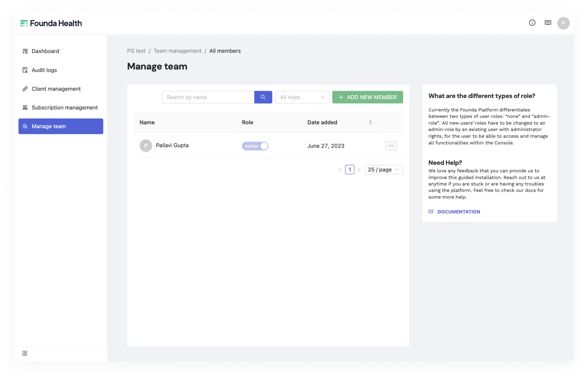Select page number 1 in pagination
This screenshot has width=588, height=379.
[350, 170]
